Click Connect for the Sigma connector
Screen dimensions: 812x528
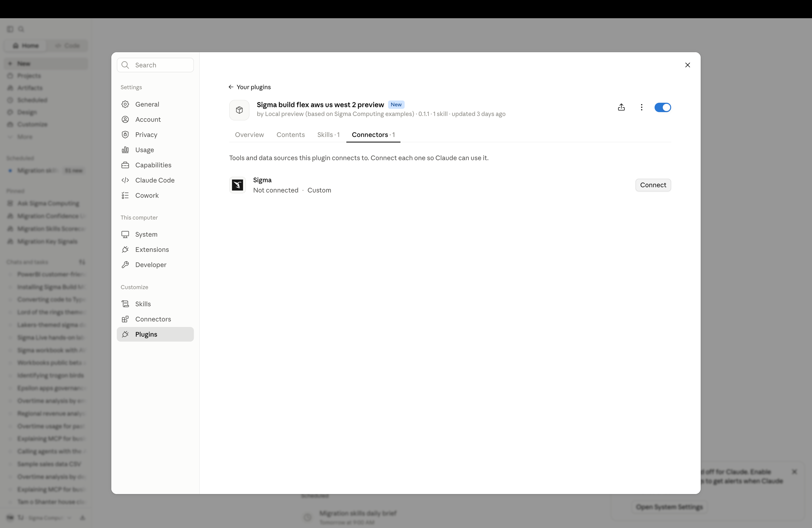(x=653, y=185)
